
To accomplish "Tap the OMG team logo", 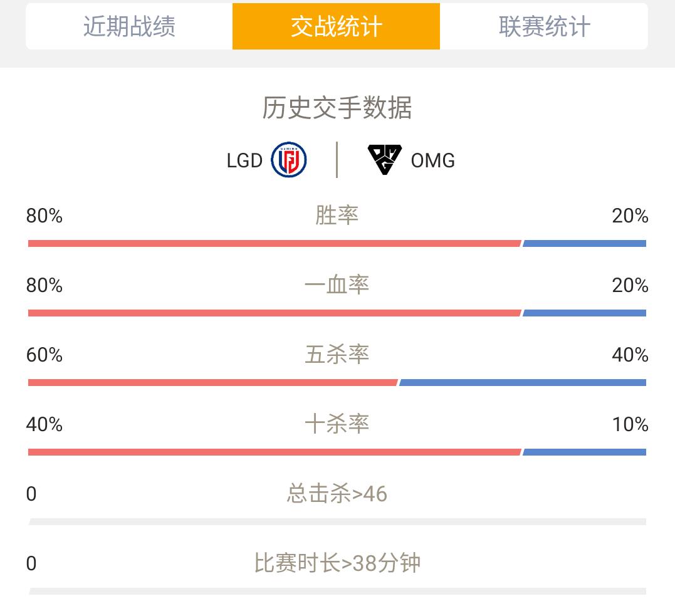I will 384,160.
